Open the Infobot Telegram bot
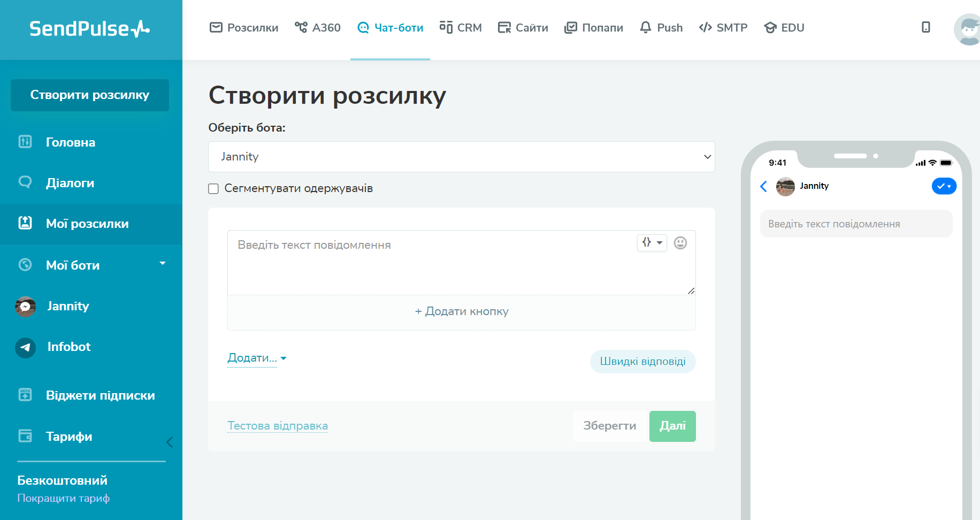 coord(69,347)
